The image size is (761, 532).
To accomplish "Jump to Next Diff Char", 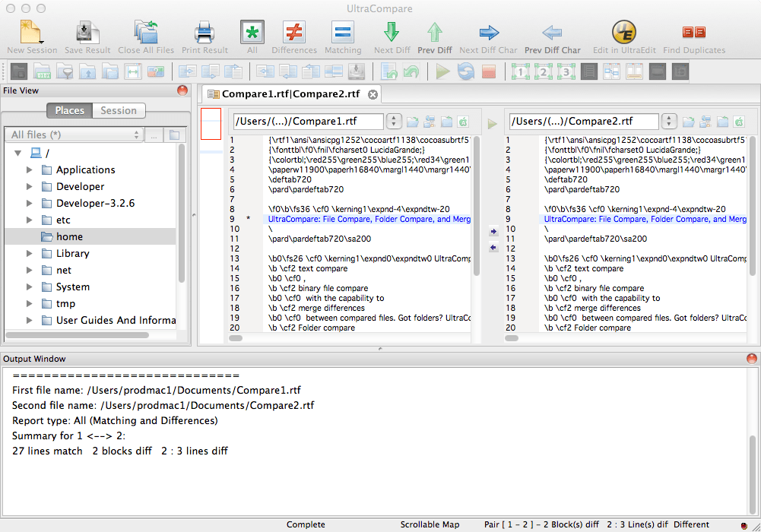I will point(488,37).
